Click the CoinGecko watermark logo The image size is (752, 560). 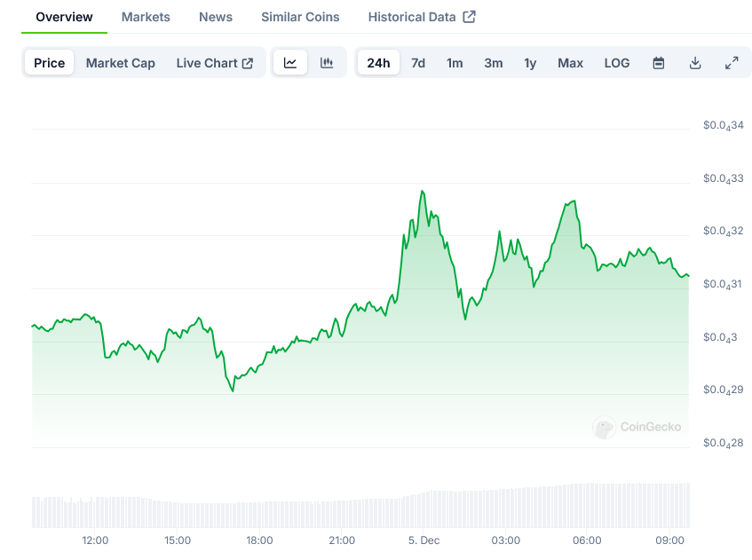tap(605, 428)
